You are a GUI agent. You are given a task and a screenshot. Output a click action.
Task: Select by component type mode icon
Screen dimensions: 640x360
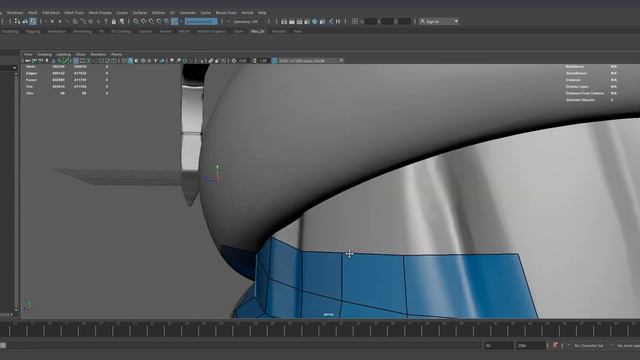point(33,21)
